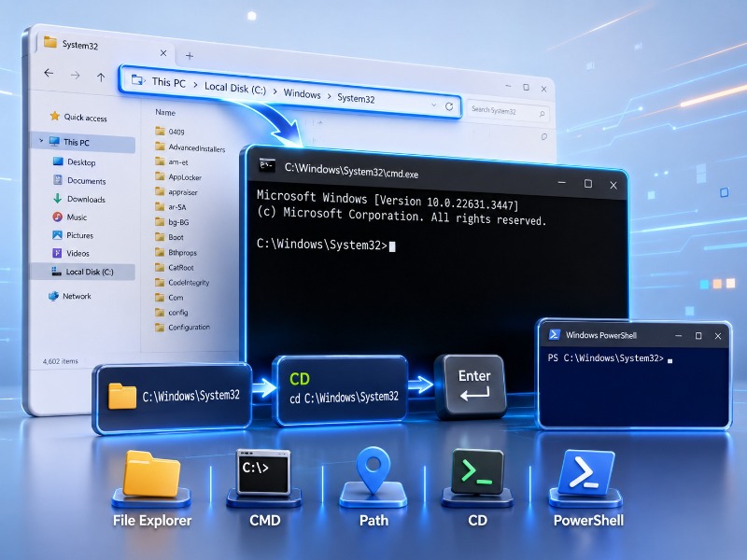
Task: Select the 0409 folder
Action: pyautogui.click(x=170, y=132)
